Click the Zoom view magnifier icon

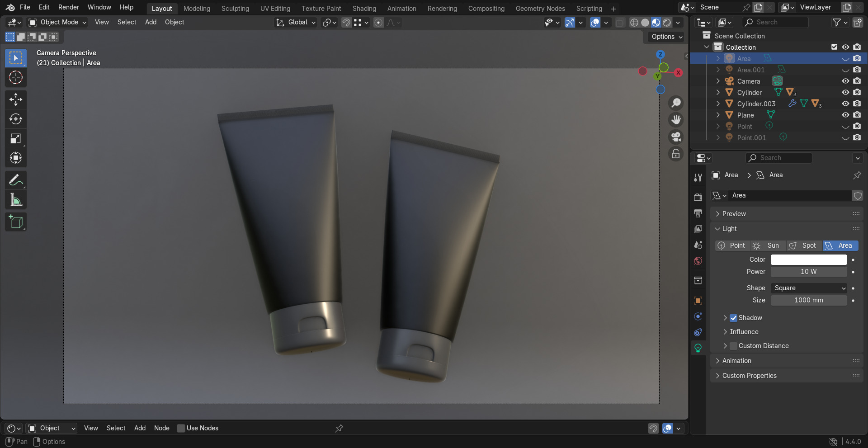pos(676,103)
